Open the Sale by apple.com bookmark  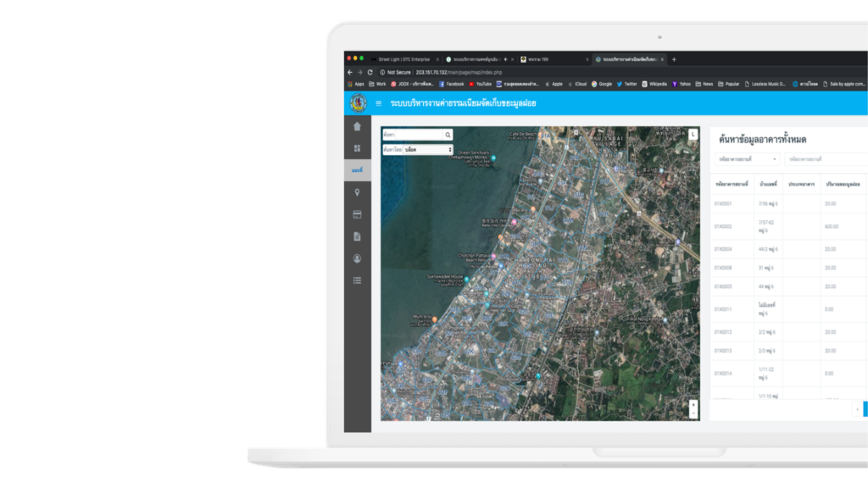[844, 84]
